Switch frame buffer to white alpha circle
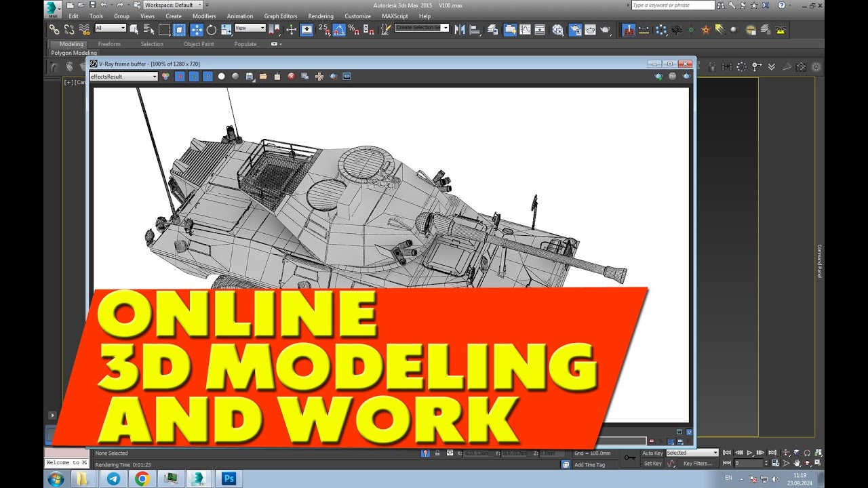The width and height of the screenshot is (868, 488). (221, 77)
